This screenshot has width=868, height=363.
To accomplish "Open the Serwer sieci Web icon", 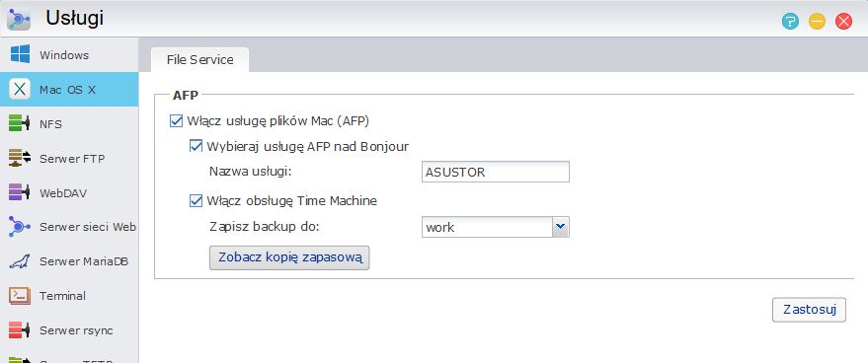I will coord(20,226).
